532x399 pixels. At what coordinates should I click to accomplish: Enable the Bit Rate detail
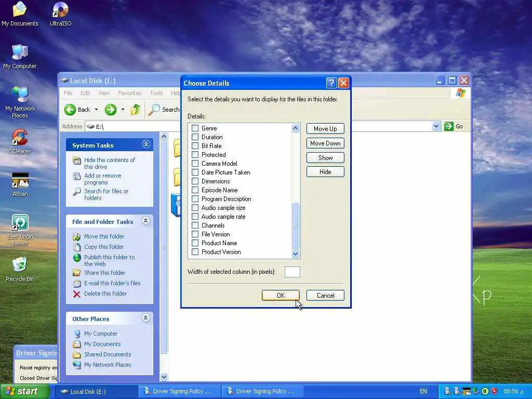(195, 146)
